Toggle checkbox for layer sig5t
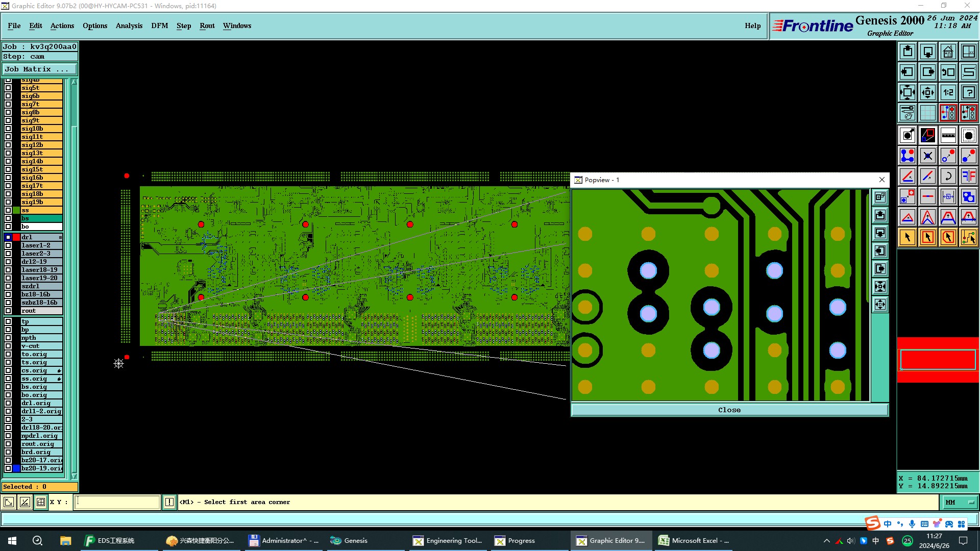The height and width of the screenshot is (551, 980). click(x=8, y=88)
